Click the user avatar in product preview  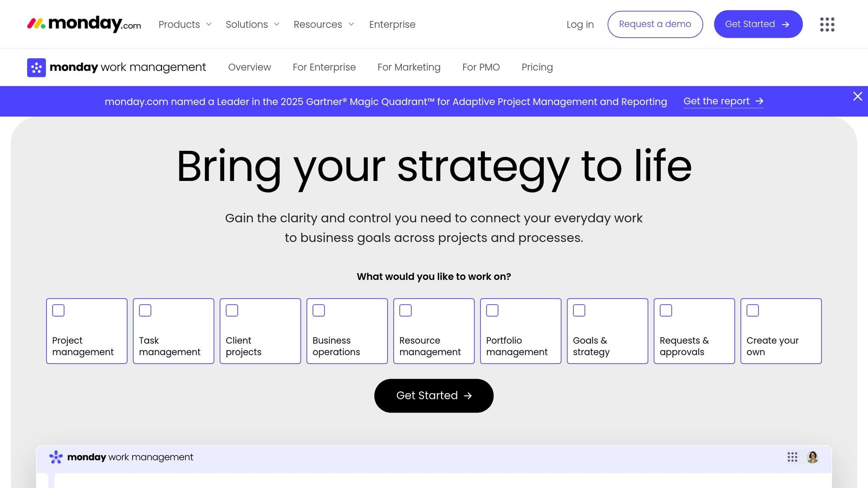[x=812, y=457]
